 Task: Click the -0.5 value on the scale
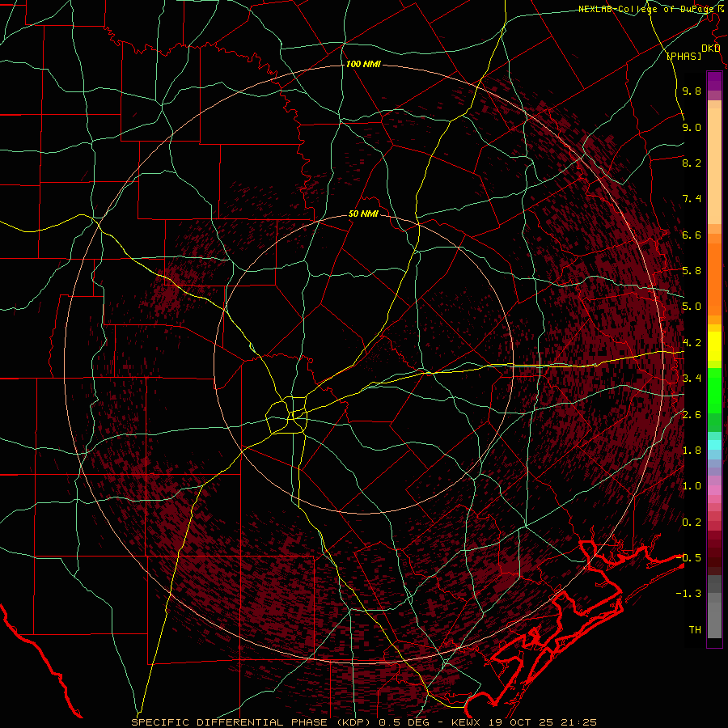[688, 557]
